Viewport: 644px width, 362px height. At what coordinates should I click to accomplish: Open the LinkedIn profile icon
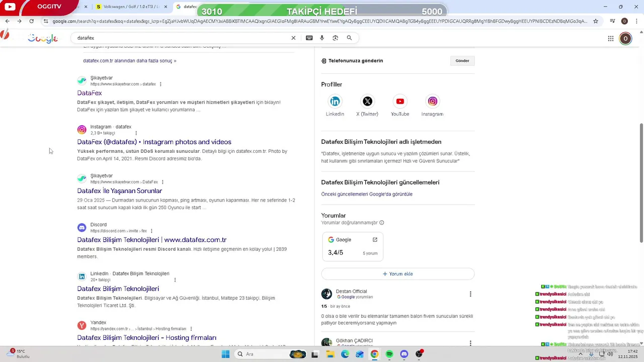[335, 102]
